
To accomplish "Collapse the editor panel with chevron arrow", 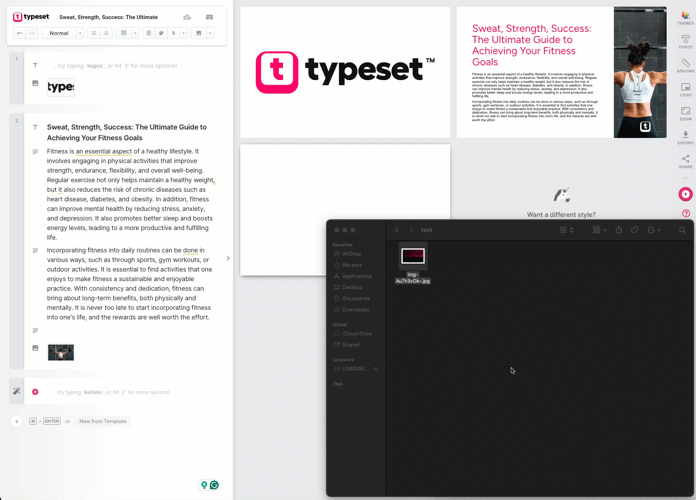I will pyautogui.click(x=228, y=258).
